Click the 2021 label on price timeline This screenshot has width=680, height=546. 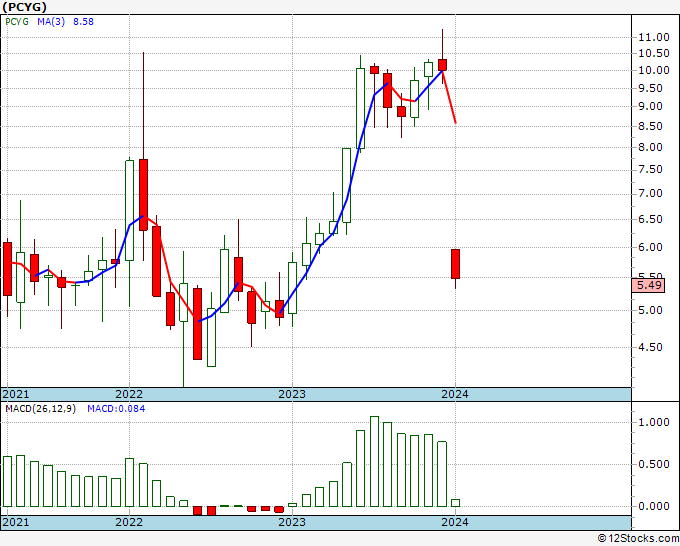(x=16, y=394)
